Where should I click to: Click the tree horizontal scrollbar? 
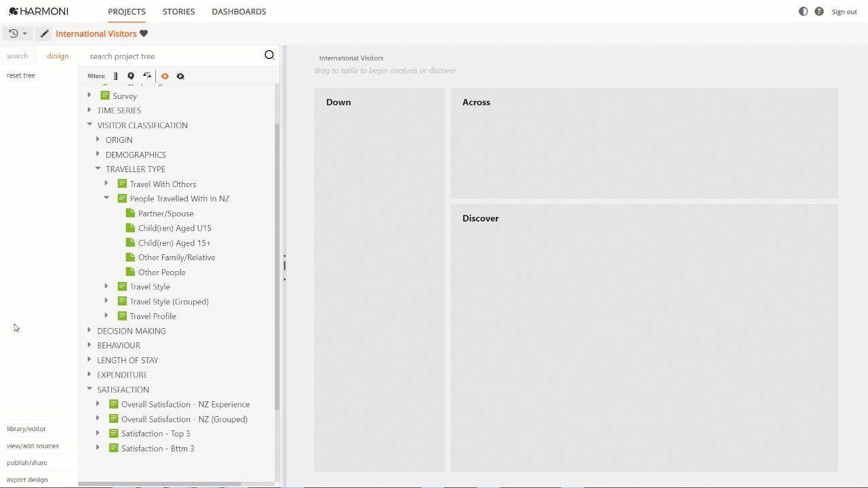pos(159,484)
